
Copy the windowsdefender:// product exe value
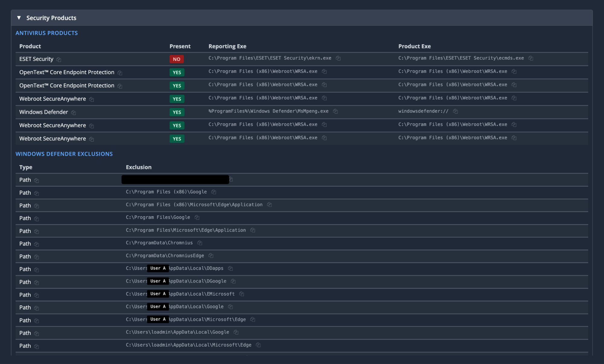pos(455,111)
